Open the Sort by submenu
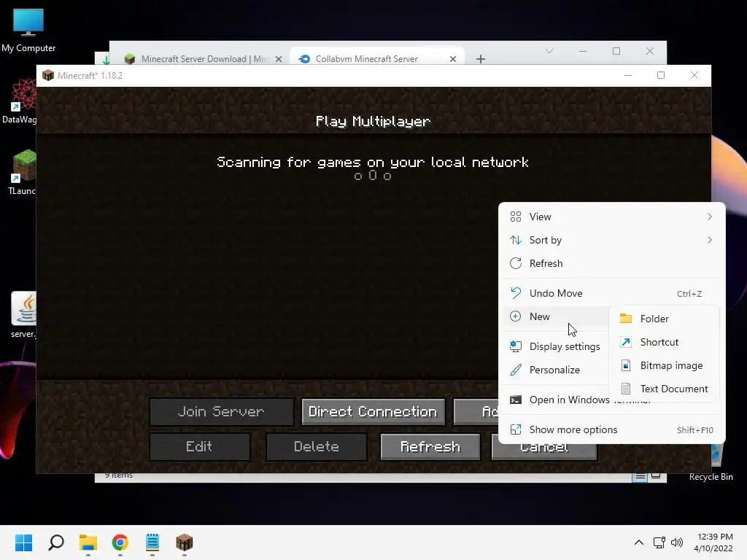The height and width of the screenshot is (560, 747). click(x=611, y=240)
